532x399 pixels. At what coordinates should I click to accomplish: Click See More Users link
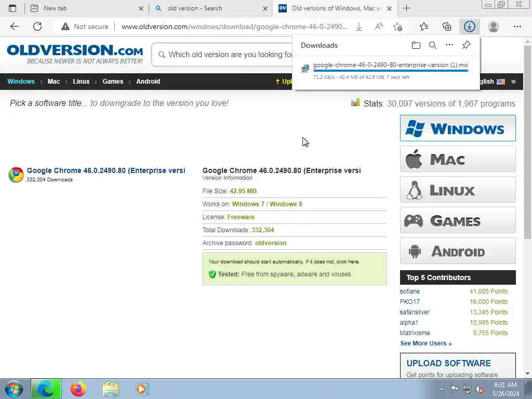[x=426, y=343]
